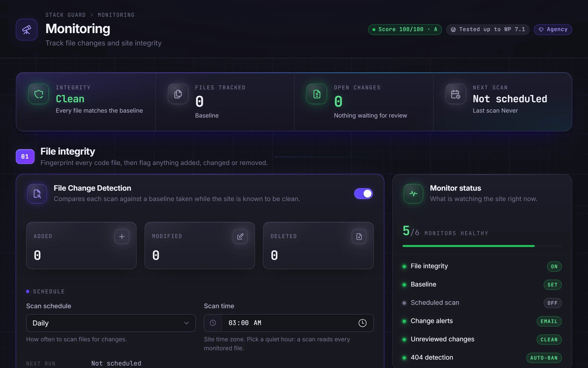This screenshot has width=588, height=368.
Task: Click the OFF pill for Scheduled scan
Action: point(553,303)
